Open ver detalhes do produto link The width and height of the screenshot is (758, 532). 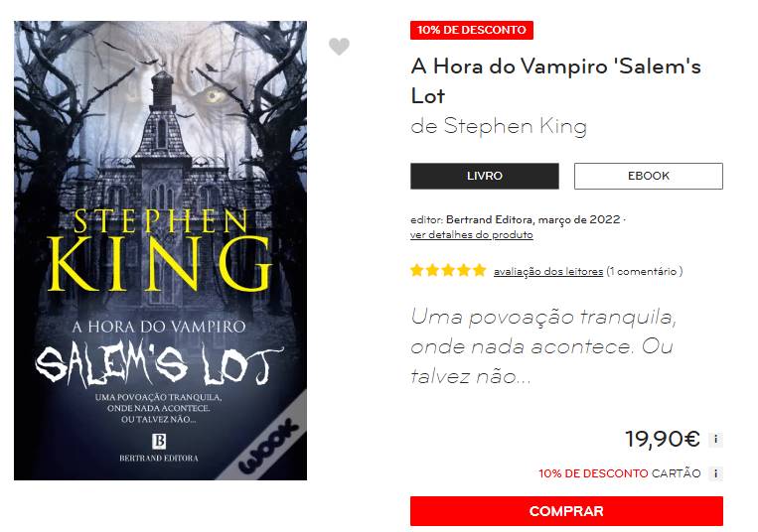471,235
